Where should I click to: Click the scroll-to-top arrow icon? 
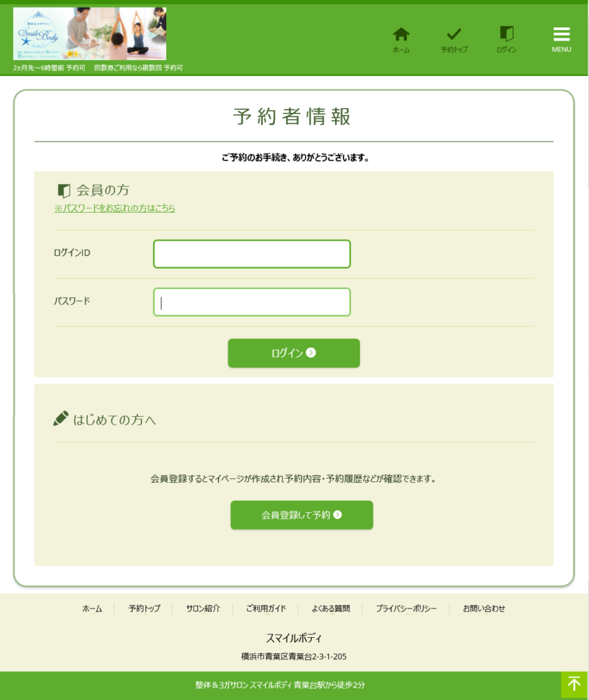(574, 684)
